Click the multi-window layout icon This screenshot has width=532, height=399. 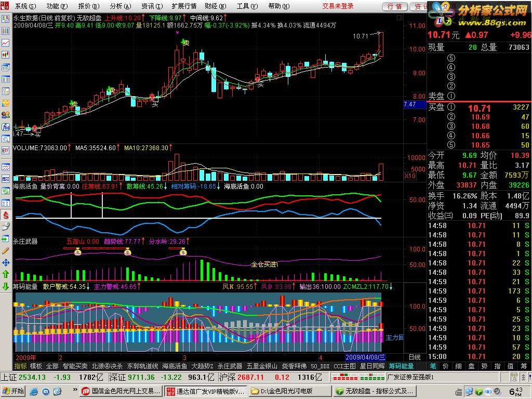(x=5, y=67)
